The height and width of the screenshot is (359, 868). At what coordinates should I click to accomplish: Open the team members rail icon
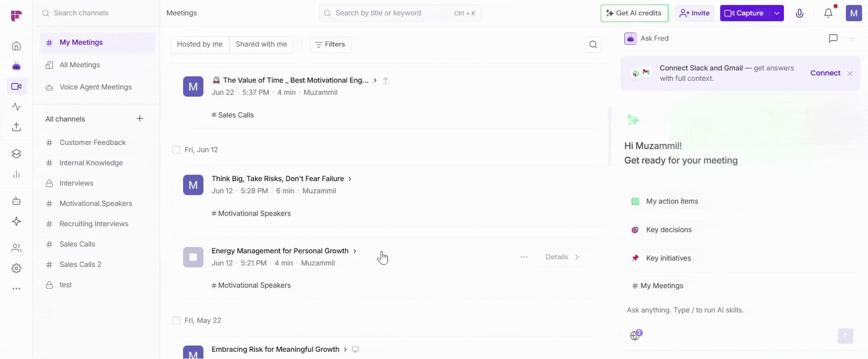16,248
